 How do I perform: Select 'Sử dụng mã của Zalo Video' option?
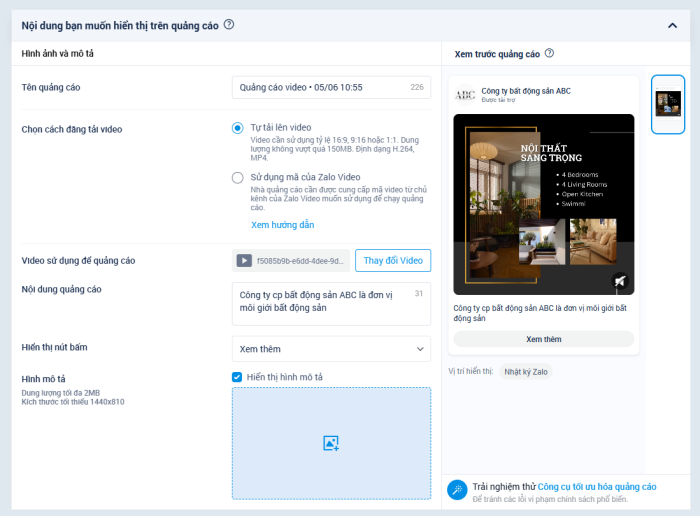238,178
